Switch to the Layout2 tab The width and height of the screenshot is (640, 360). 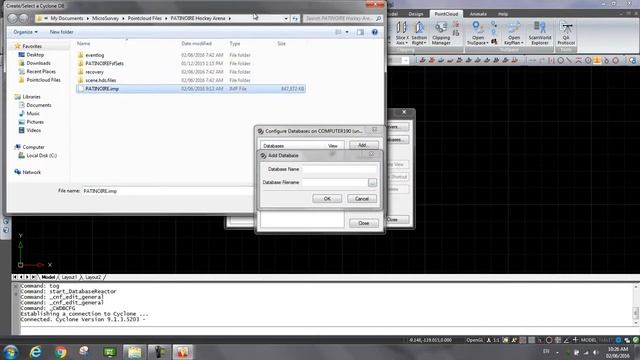pos(93,277)
